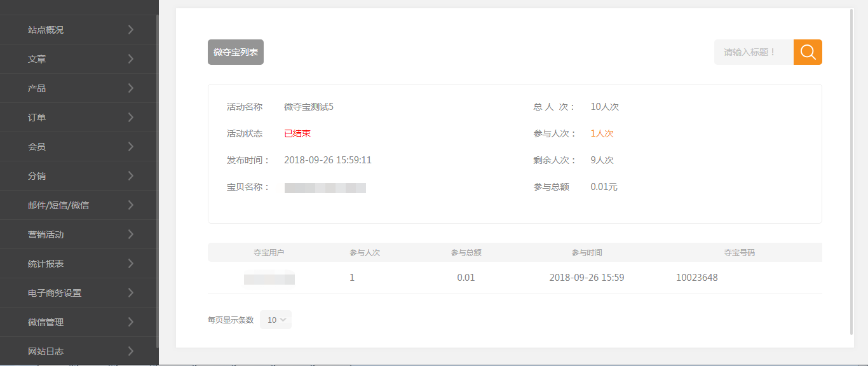Open the 每页显示条数 page-size dropdown

[x=276, y=320]
